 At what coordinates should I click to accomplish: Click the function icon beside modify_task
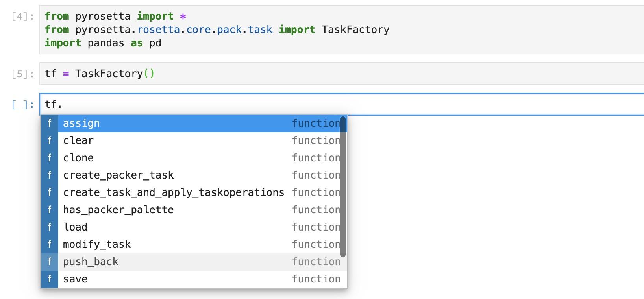pos(50,245)
